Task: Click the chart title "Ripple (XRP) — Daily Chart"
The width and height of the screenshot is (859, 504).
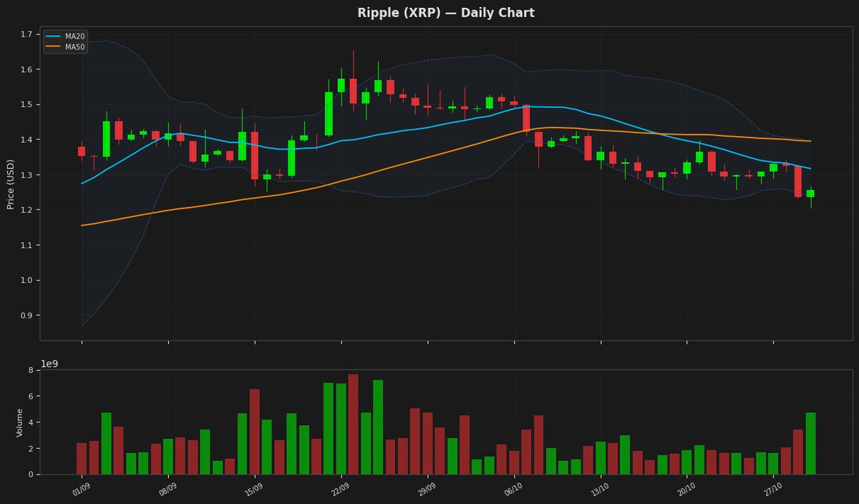Action: pyautogui.click(x=445, y=13)
